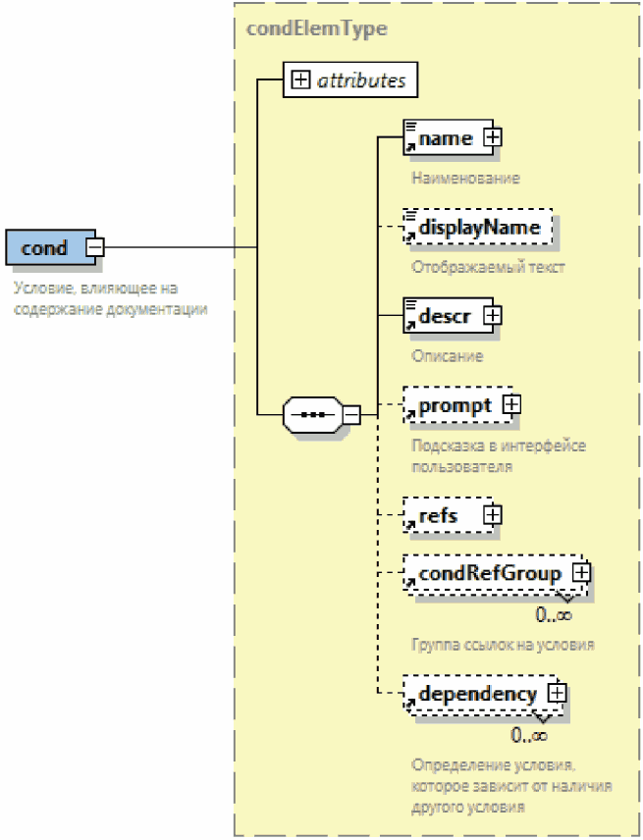Select the dependency element label
The height and width of the screenshot is (840, 643).
(477, 694)
